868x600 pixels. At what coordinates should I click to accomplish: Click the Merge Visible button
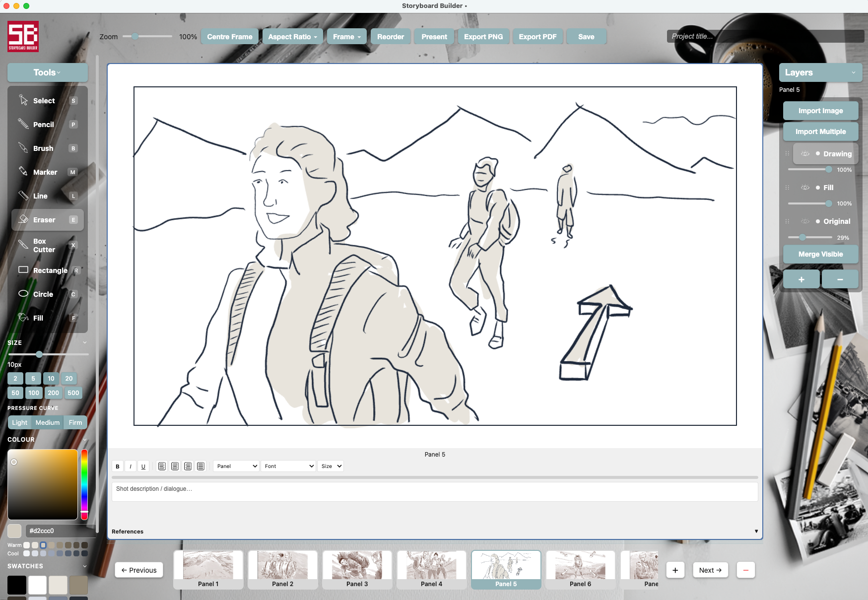pyautogui.click(x=820, y=254)
